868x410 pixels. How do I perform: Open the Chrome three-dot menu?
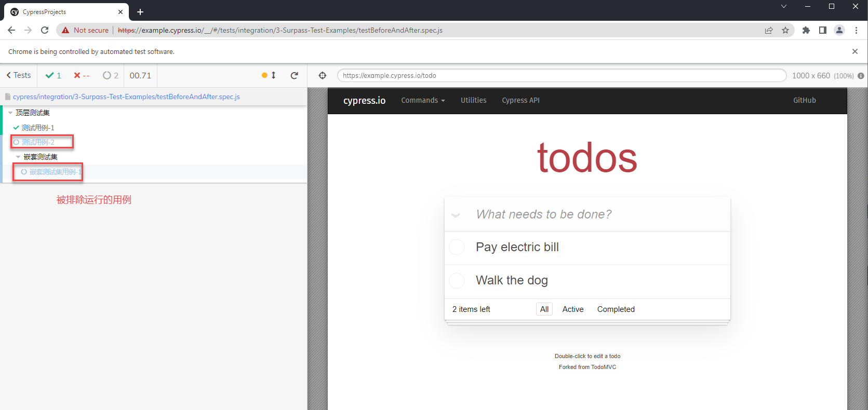[856, 30]
